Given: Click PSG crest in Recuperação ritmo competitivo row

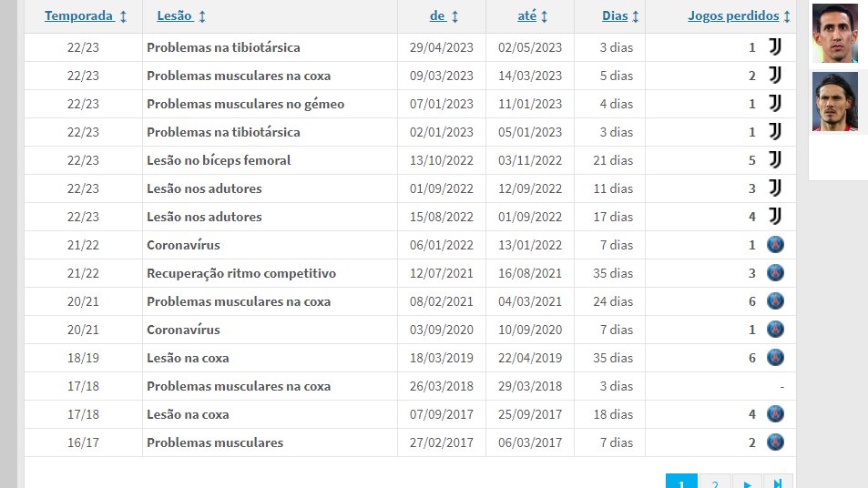Looking at the screenshot, I should 775,273.
